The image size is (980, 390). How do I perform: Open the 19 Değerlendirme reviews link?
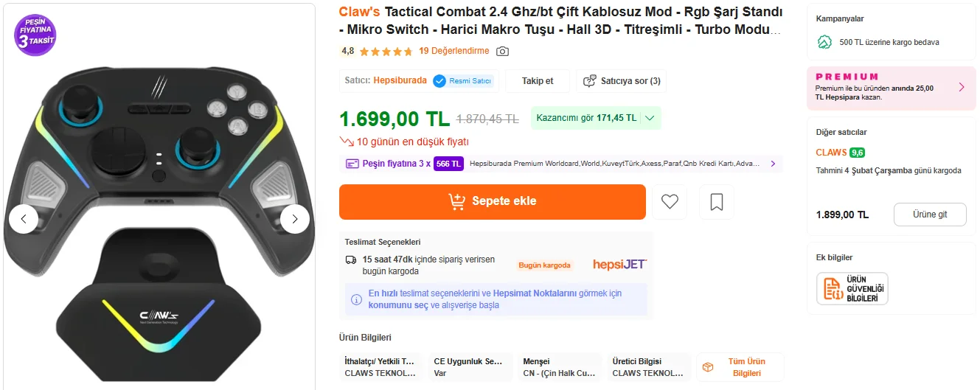click(453, 51)
